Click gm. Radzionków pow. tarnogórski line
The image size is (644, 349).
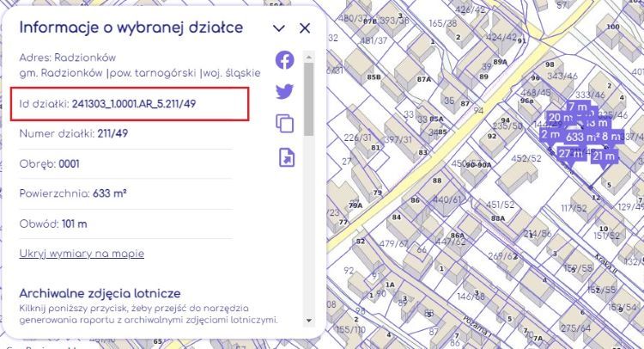140,73
